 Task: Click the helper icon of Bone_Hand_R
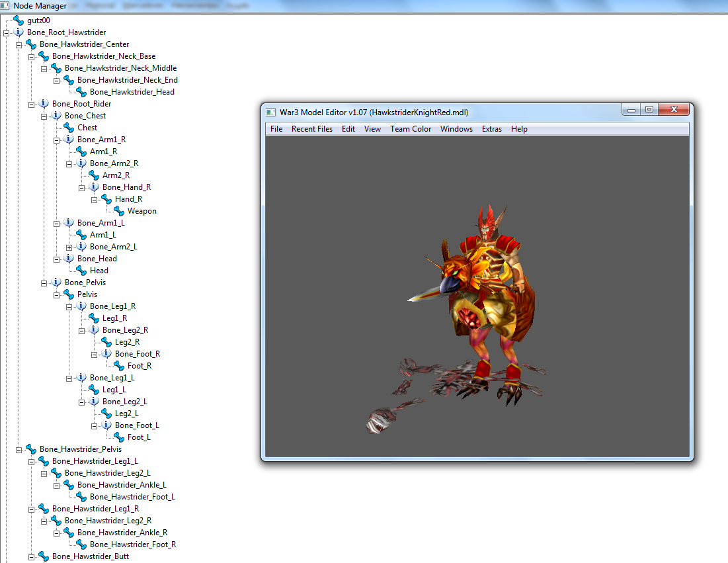(x=94, y=187)
